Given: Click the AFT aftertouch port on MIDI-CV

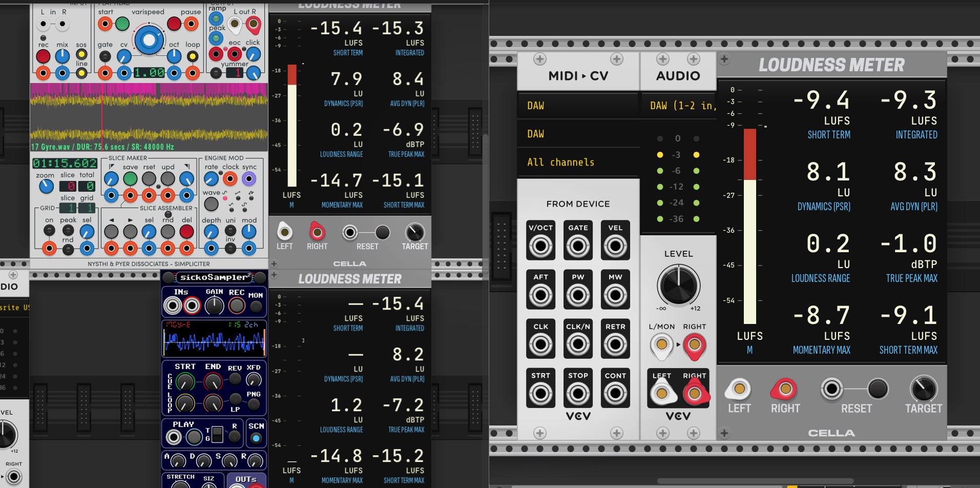Looking at the screenshot, I should (x=540, y=296).
